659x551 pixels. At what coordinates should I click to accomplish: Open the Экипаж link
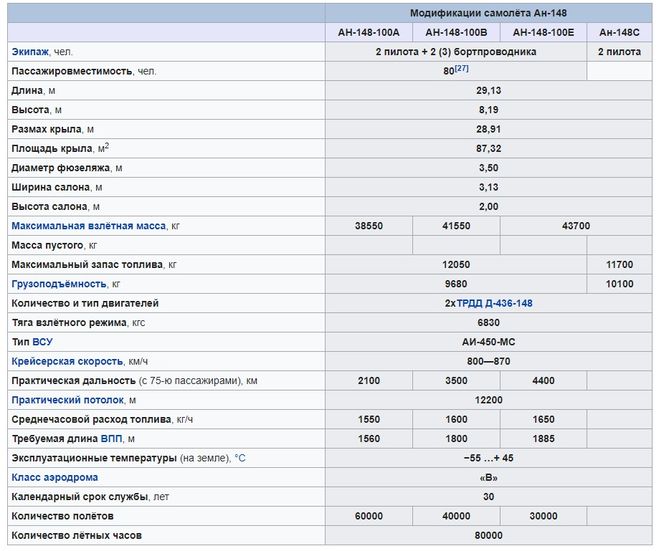tap(30, 52)
